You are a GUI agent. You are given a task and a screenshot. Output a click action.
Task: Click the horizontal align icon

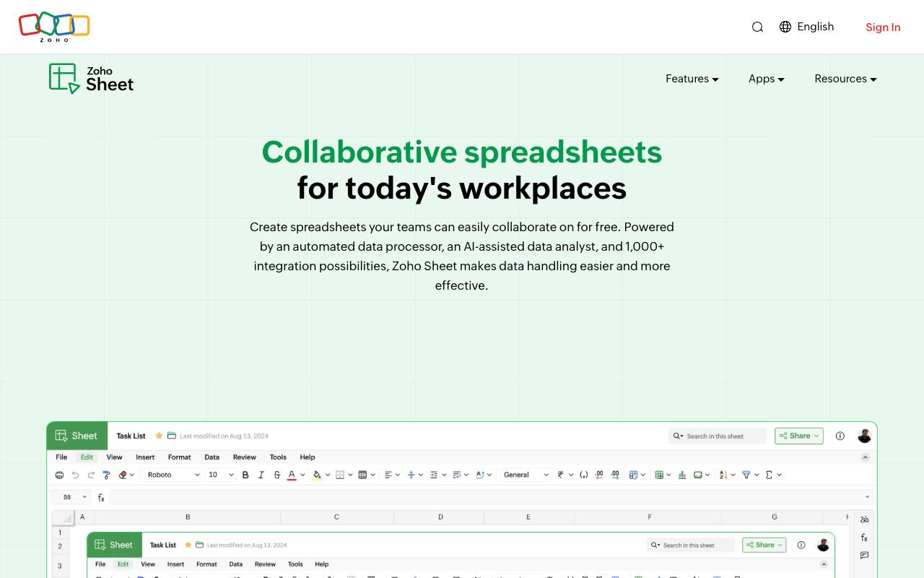click(x=388, y=475)
